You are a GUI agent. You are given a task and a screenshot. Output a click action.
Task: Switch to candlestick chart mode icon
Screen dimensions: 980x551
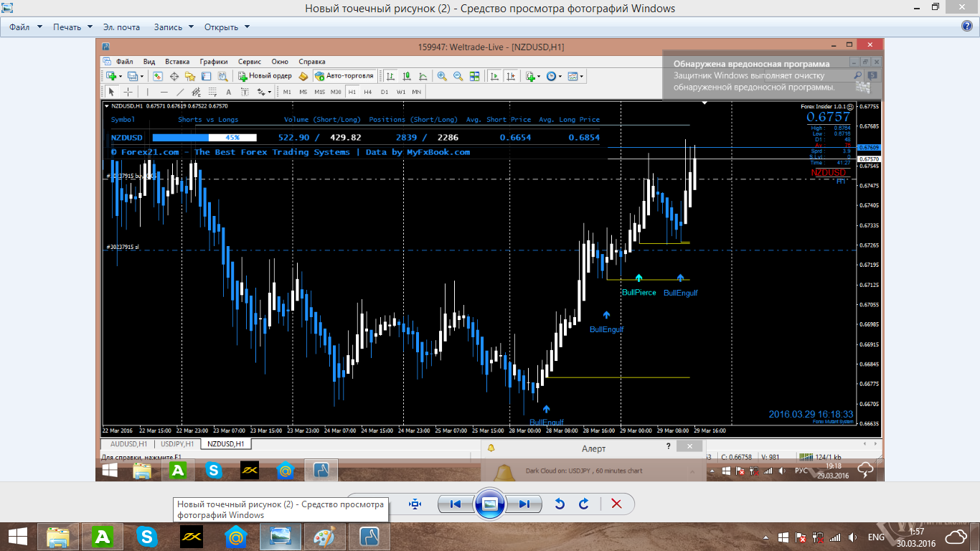(407, 76)
